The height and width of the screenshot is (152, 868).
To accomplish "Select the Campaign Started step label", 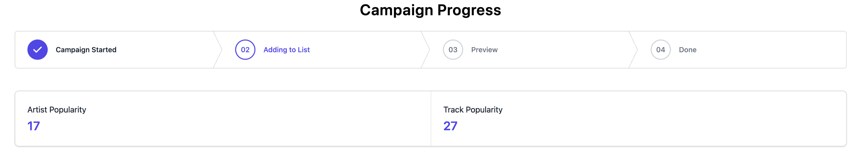I will [x=86, y=50].
